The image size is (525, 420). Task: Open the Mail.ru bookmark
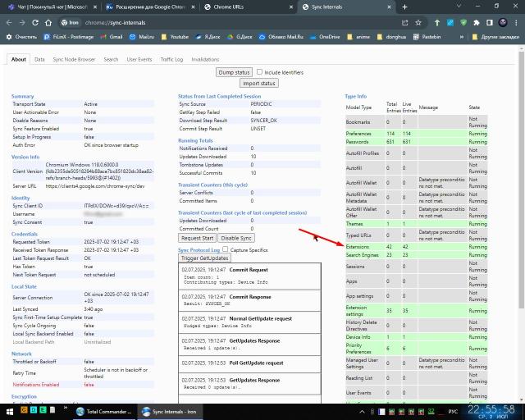[x=142, y=37]
